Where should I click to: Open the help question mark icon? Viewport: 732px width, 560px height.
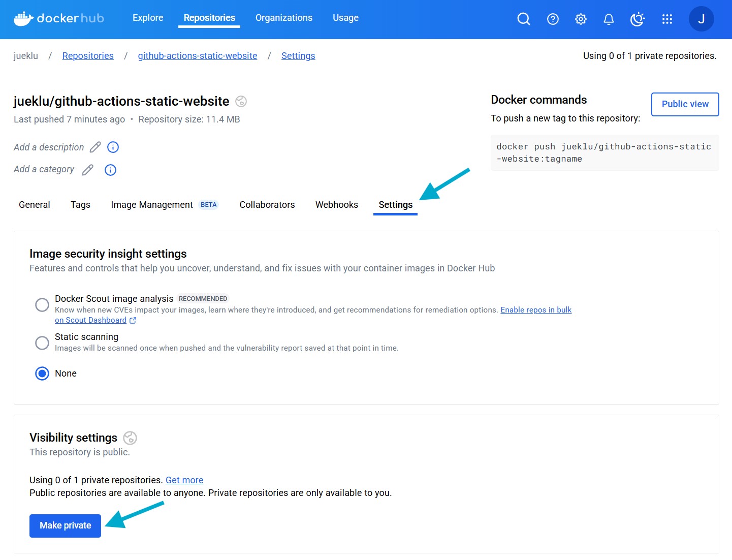click(553, 19)
